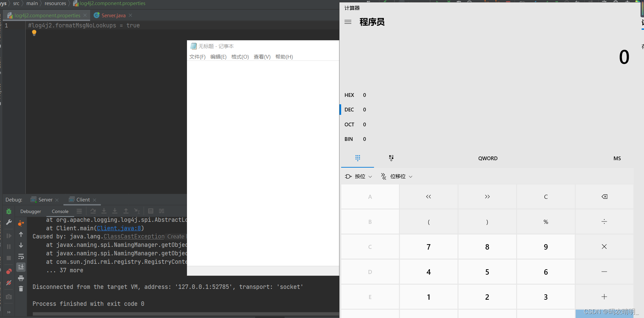
Task: Clear console with trash icon
Action: tap(21, 289)
